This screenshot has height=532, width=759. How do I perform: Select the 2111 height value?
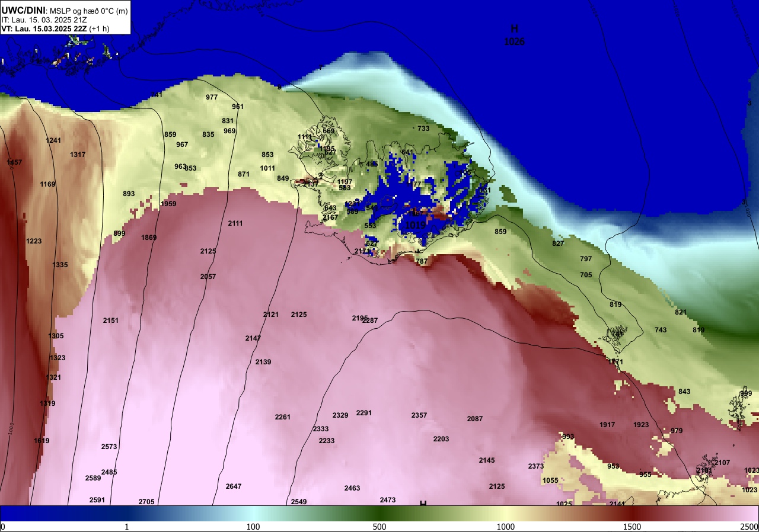235,223
